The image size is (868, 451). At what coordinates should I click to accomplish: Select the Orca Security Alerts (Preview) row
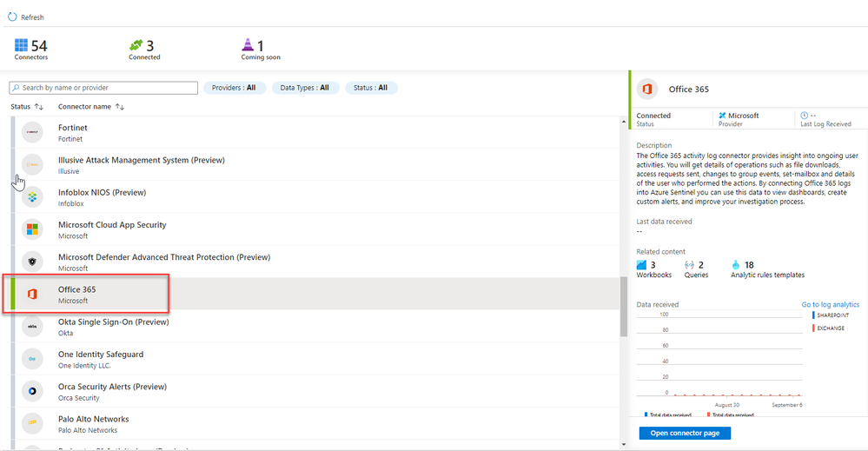(315, 391)
